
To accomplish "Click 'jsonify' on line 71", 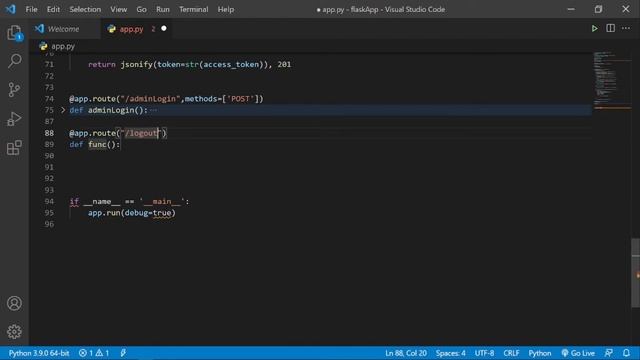I will coord(136,64).
